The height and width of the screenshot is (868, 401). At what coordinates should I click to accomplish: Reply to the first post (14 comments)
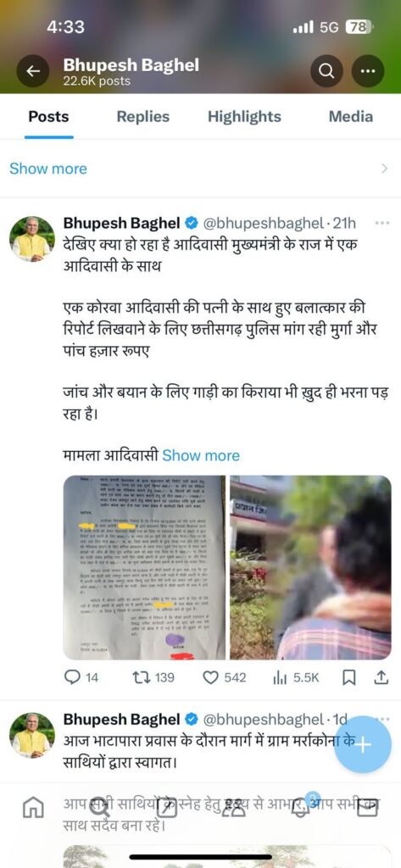coord(81,677)
